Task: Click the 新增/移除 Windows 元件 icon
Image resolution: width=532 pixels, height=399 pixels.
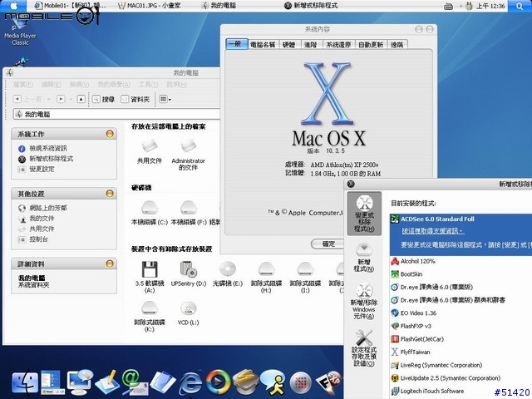Action: point(364,301)
